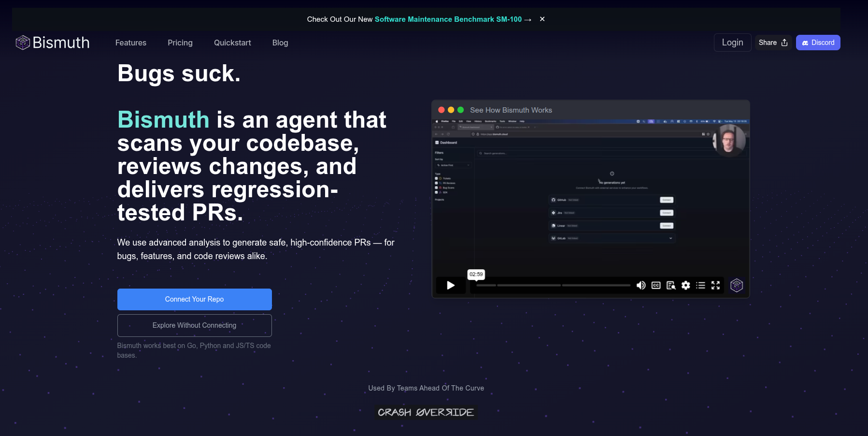Click Connect Your Repo
Image resolution: width=868 pixels, height=436 pixels.
tap(195, 299)
